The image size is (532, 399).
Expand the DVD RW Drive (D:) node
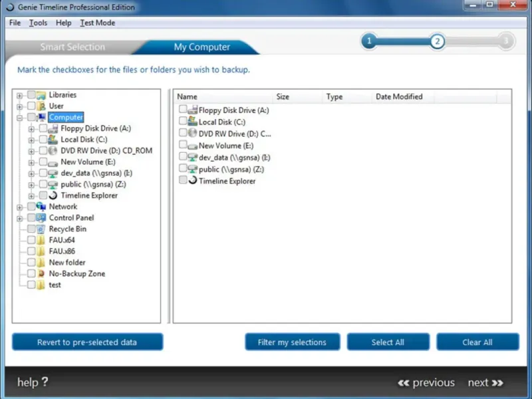pyautogui.click(x=31, y=152)
